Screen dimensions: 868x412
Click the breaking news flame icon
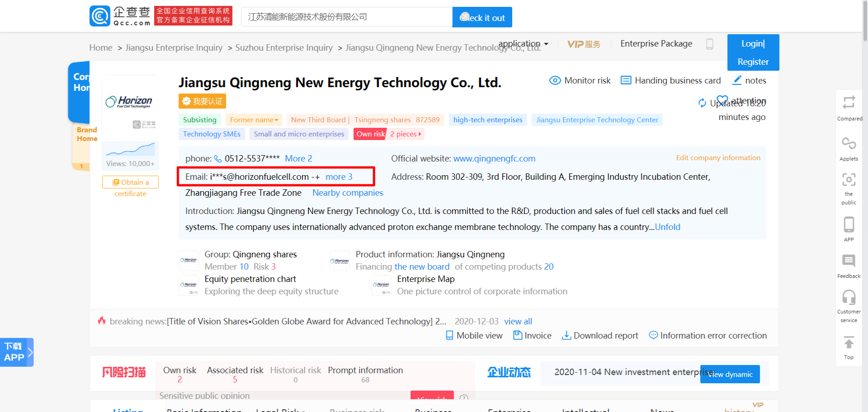coord(102,321)
